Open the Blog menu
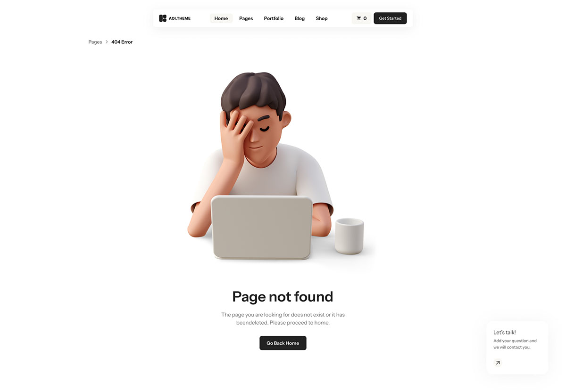566x392 pixels. (x=300, y=18)
